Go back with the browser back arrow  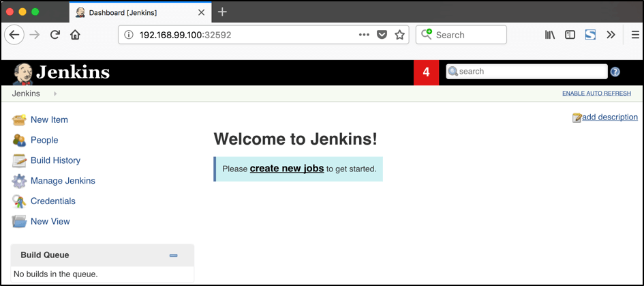point(14,35)
